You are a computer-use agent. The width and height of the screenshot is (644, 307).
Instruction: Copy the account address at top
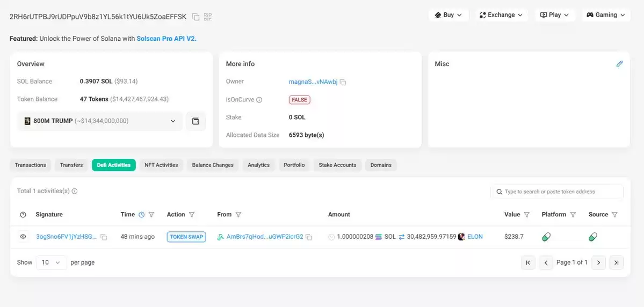[196, 17]
